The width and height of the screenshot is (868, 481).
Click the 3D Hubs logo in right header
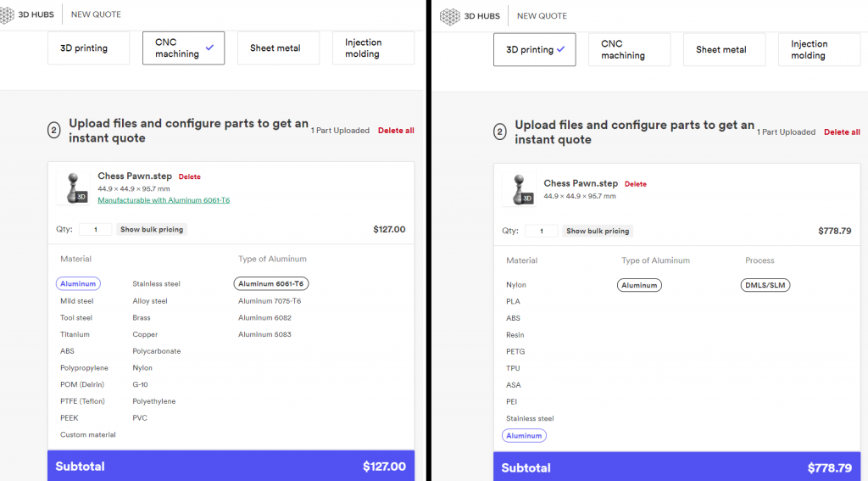(x=470, y=16)
